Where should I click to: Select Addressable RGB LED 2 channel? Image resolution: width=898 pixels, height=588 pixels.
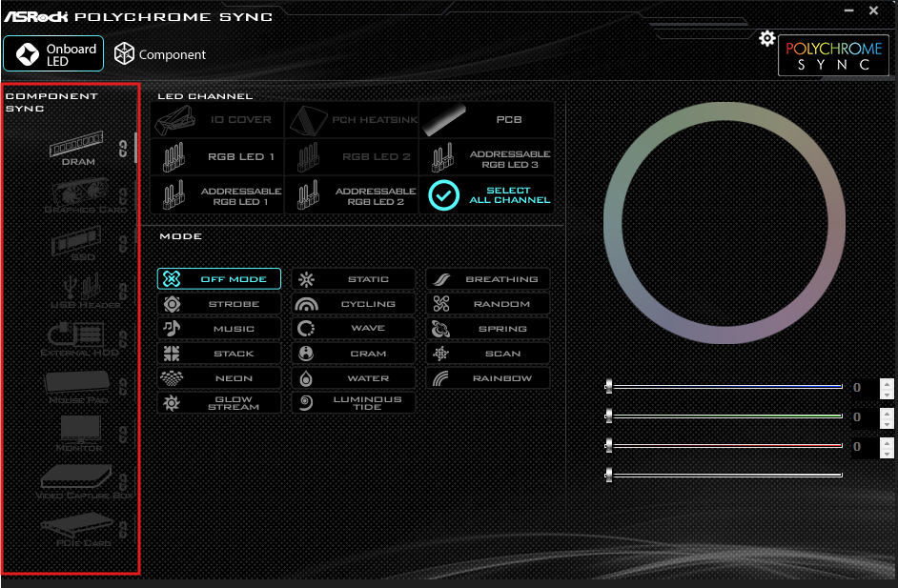(352, 194)
